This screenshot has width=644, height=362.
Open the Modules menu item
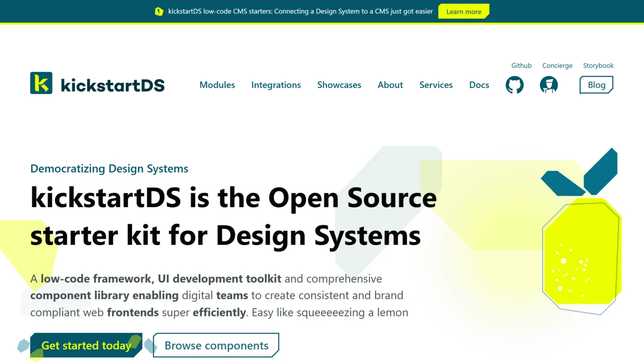(217, 85)
